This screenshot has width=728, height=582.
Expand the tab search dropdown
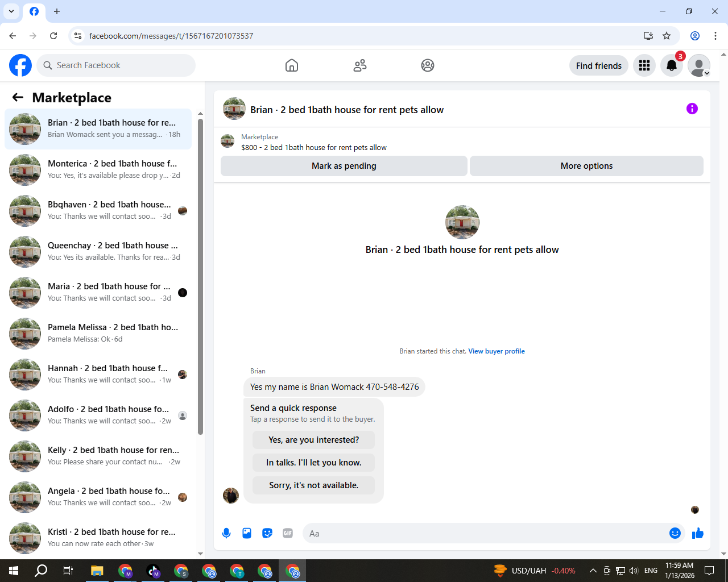(x=11, y=11)
